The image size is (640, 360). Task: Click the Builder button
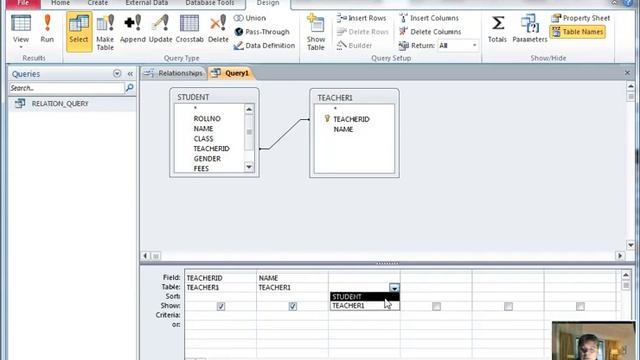[x=354, y=45]
